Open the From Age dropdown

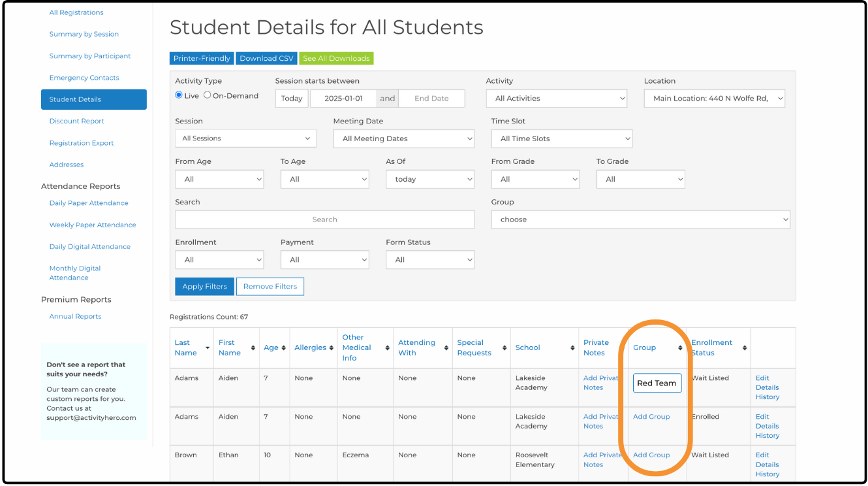point(220,179)
